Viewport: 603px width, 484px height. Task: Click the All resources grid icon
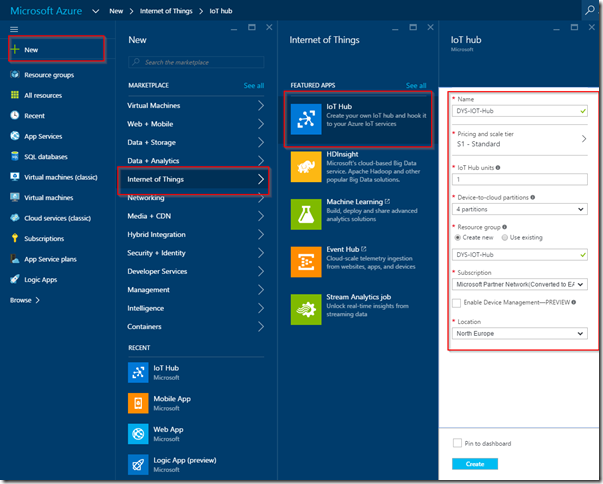click(15, 95)
